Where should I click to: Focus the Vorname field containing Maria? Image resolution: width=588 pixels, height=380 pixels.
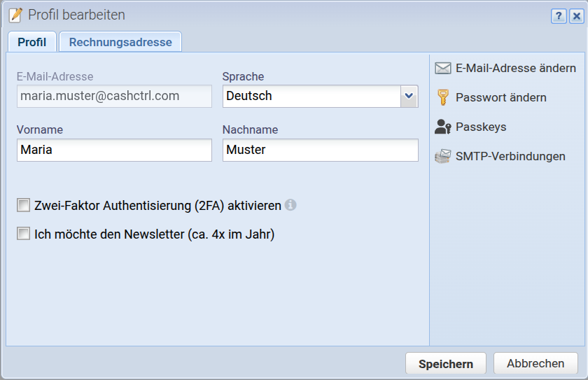tap(114, 150)
